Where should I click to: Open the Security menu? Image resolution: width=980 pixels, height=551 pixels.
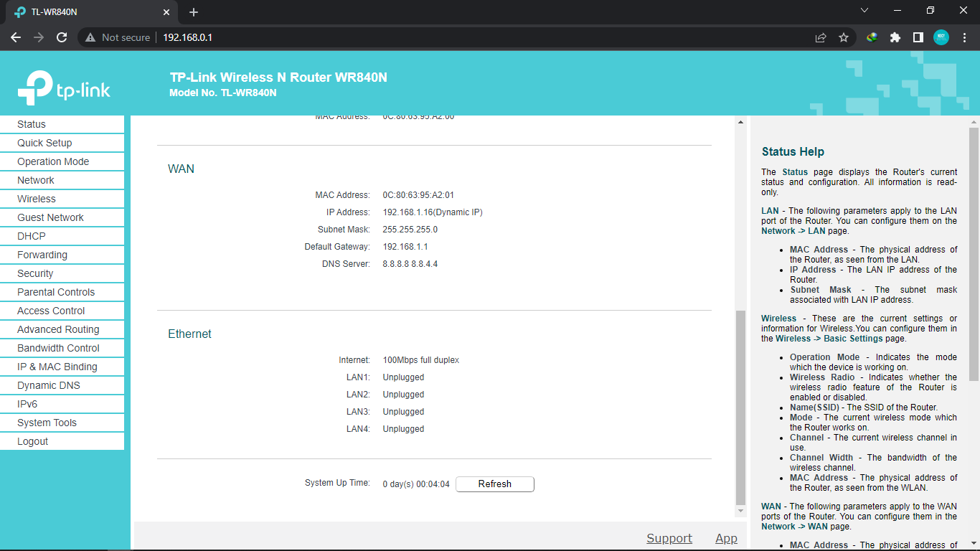pyautogui.click(x=62, y=273)
